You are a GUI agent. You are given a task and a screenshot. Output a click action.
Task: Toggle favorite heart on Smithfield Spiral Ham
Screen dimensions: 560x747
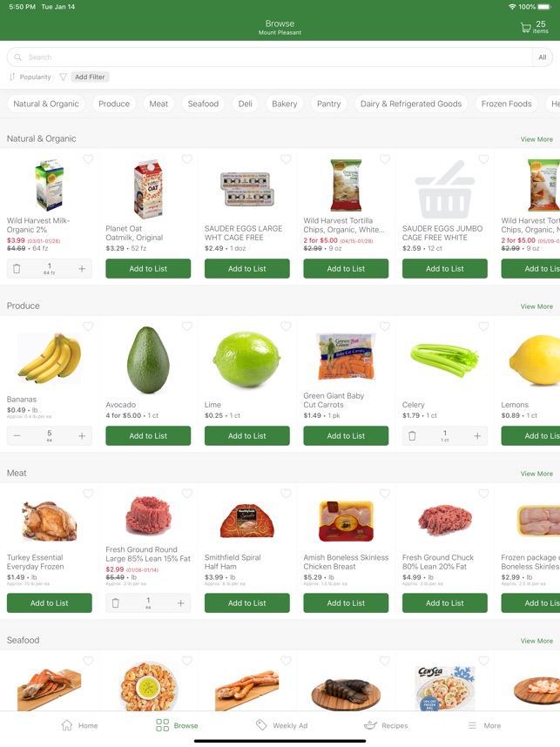pos(286,494)
